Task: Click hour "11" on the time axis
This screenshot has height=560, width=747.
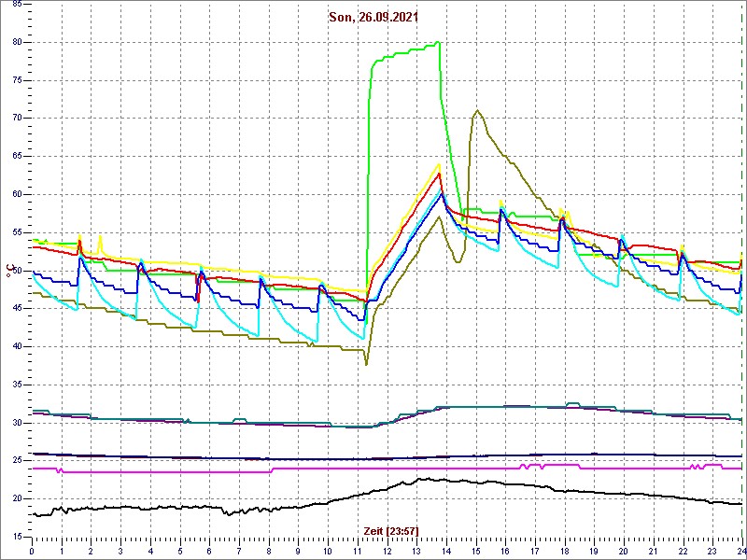Action: (358, 552)
